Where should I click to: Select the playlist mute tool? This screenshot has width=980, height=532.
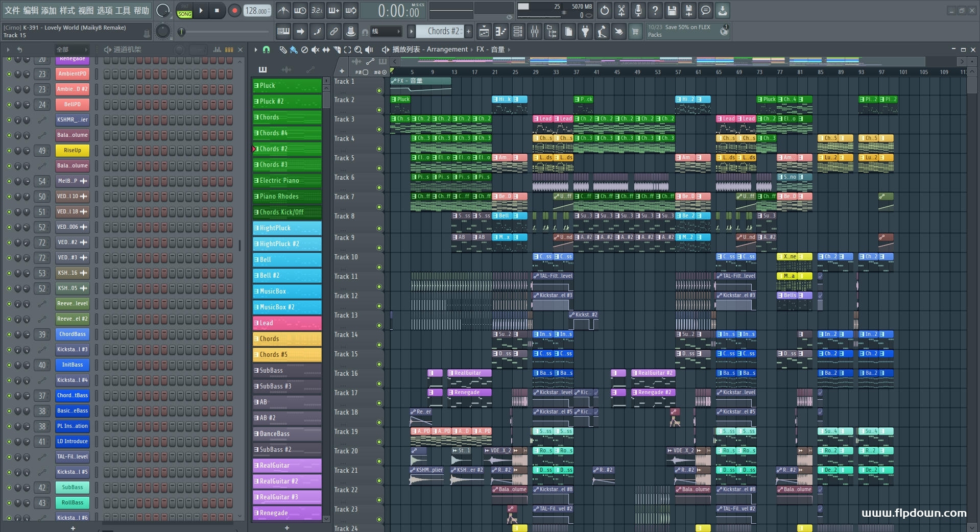pyautogui.click(x=315, y=50)
